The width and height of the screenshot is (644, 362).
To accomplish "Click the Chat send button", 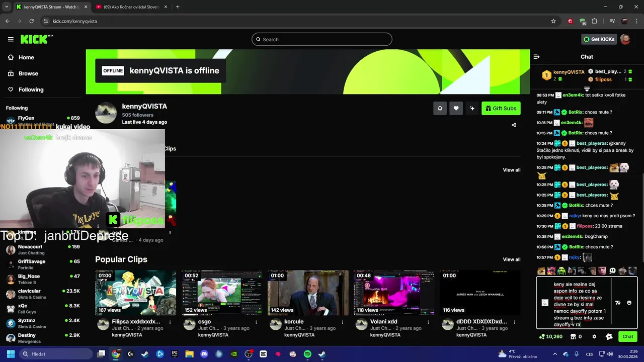I will coord(627,337).
